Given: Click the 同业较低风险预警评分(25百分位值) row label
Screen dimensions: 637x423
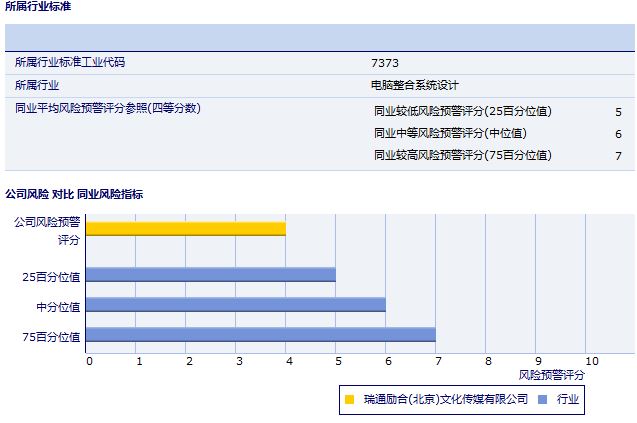Looking at the screenshot, I should [x=463, y=112].
